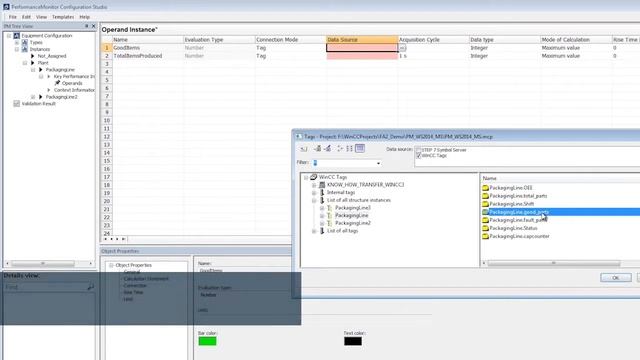Click the second toolbar icon in Tags dialog
640x360 pixels.
pyautogui.click(x=318, y=149)
